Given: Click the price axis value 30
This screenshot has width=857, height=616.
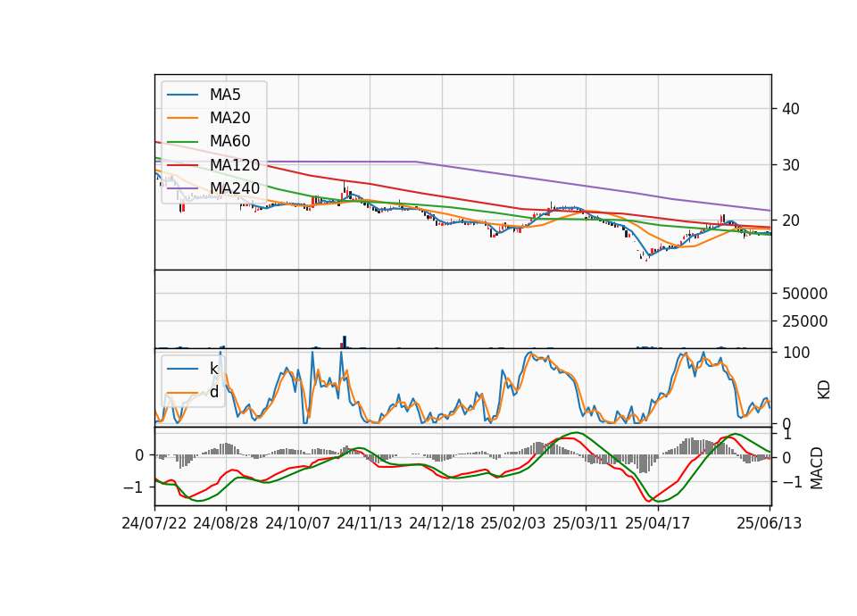Looking at the screenshot, I should [791, 165].
